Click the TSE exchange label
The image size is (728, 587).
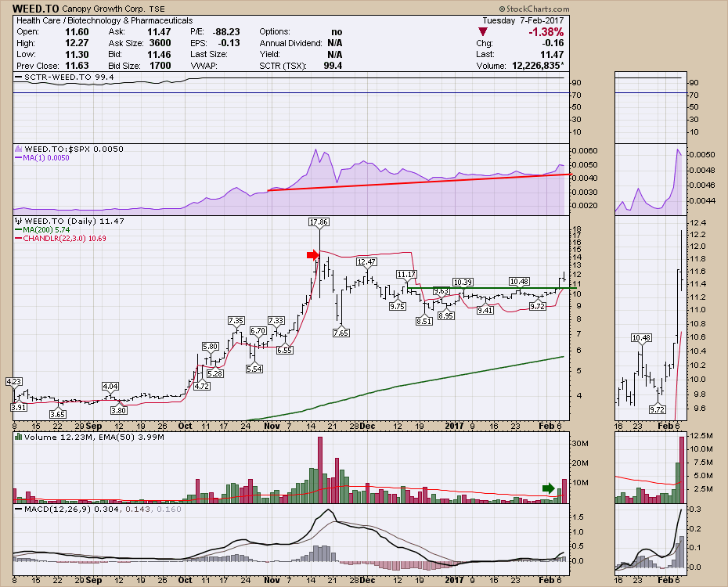[x=157, y=9]
